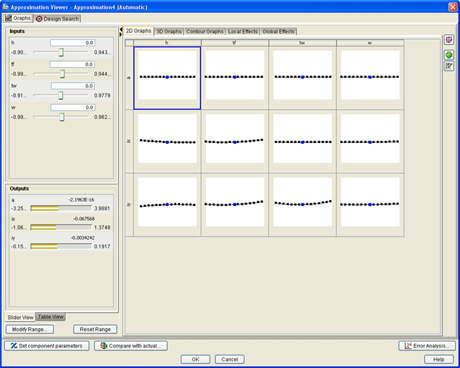Click output value -0.0034242

click(x=83, y=238)
